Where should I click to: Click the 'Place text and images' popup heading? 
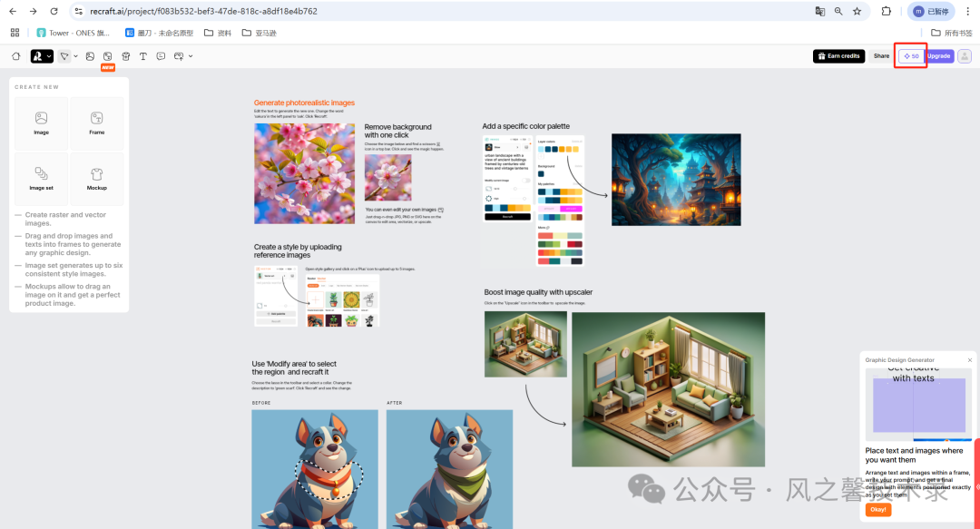914,456
